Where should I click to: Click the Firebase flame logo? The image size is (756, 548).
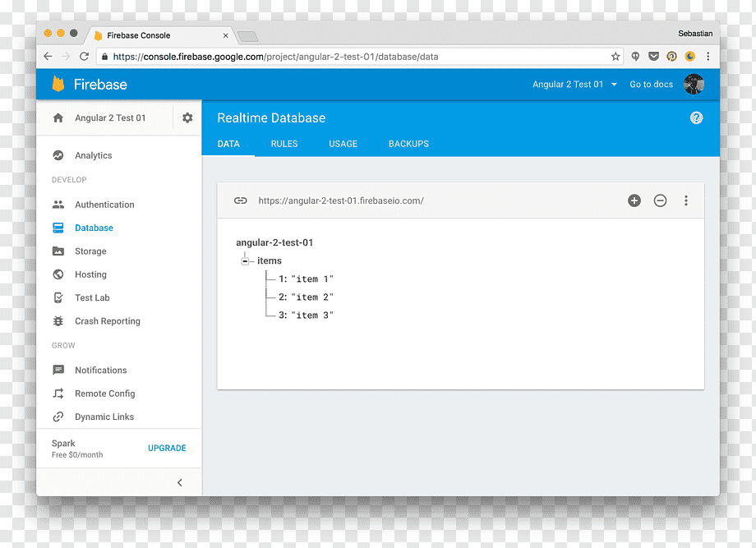[58, 84]
